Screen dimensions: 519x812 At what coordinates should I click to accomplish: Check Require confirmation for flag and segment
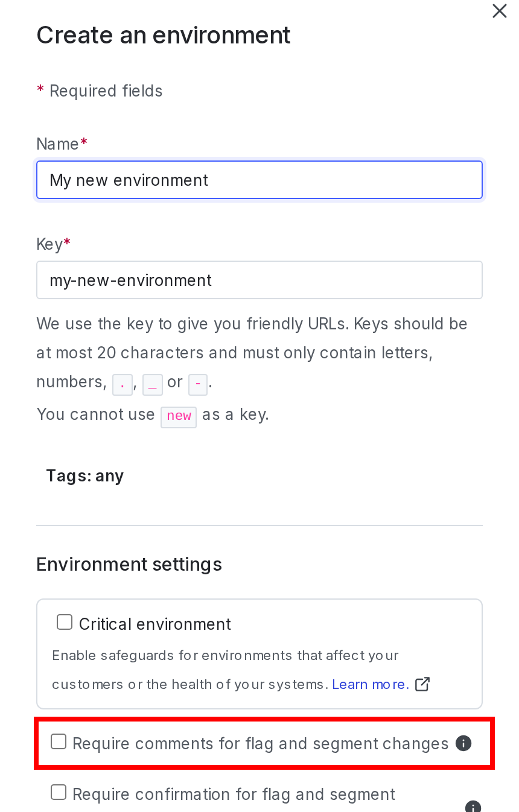click(x=59, y=792)
